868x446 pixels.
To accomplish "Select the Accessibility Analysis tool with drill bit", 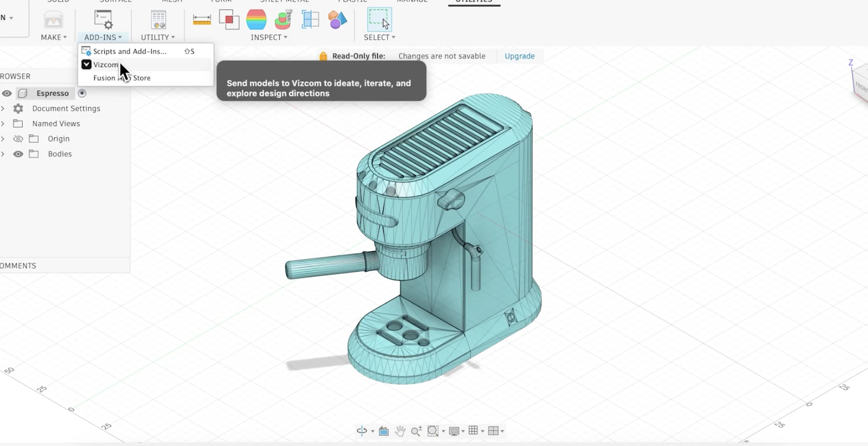I will (283, 20).
